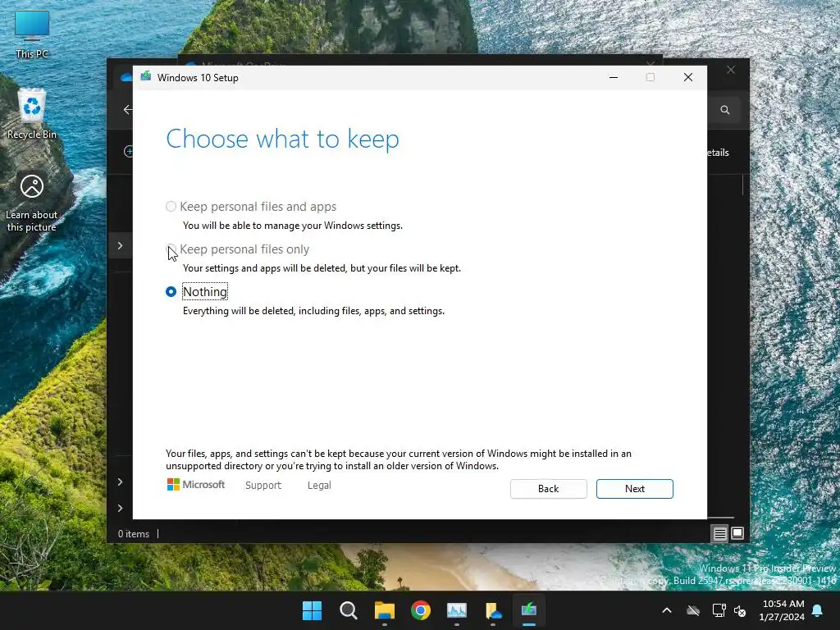Open This PC desktop icon
This screenshot has width=840, height=630.
coord(32,34)
